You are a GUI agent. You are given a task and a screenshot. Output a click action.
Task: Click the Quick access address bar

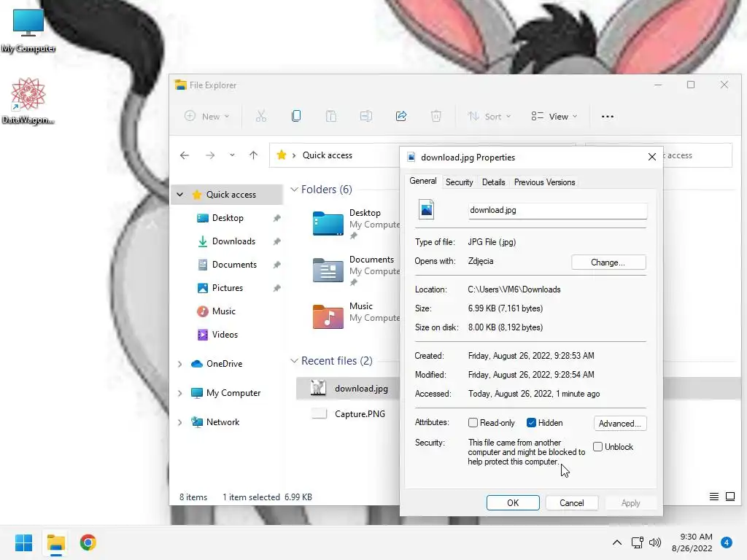(x=334, y=155)
